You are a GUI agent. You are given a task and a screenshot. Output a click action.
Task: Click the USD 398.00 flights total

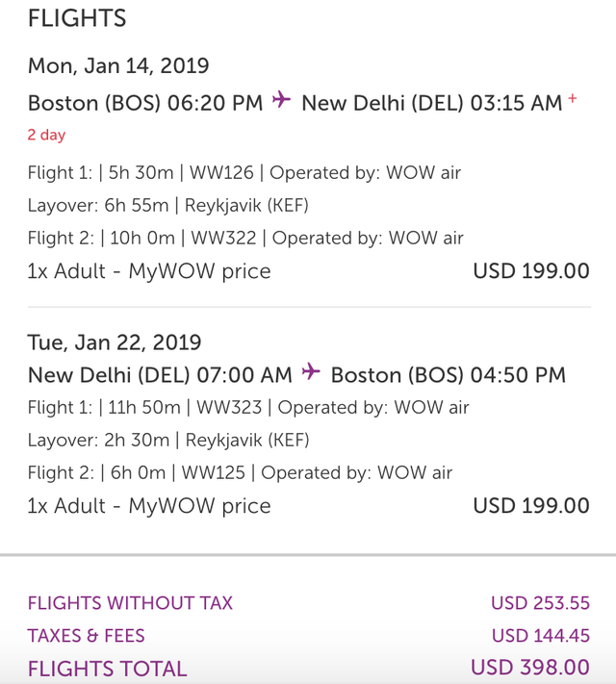point(529,668)
